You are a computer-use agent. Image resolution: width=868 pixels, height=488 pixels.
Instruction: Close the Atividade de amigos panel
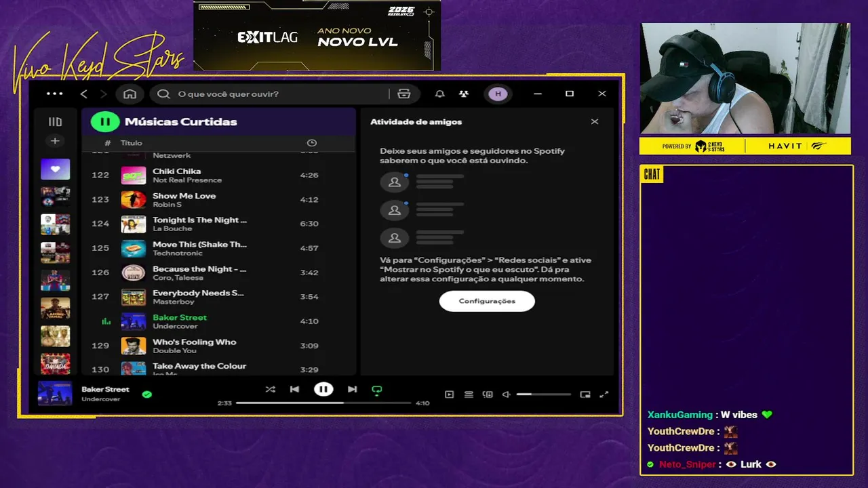click(595, 122)
